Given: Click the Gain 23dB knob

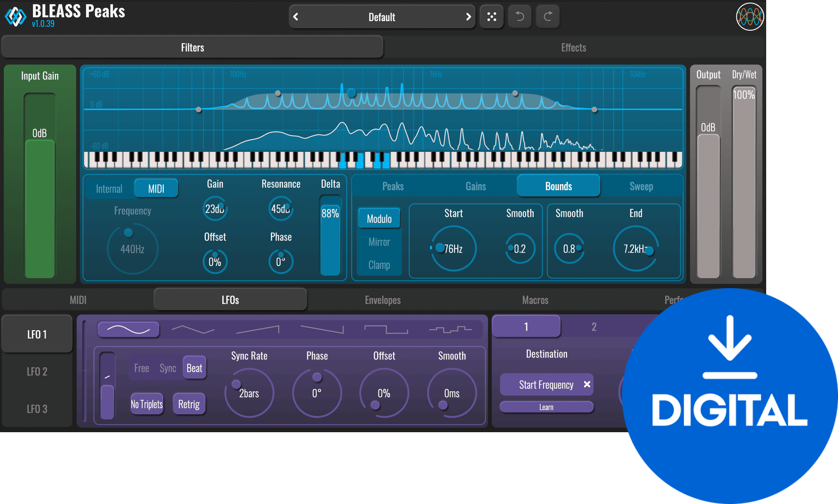Looking at the screenshot, I should (215, 209).
